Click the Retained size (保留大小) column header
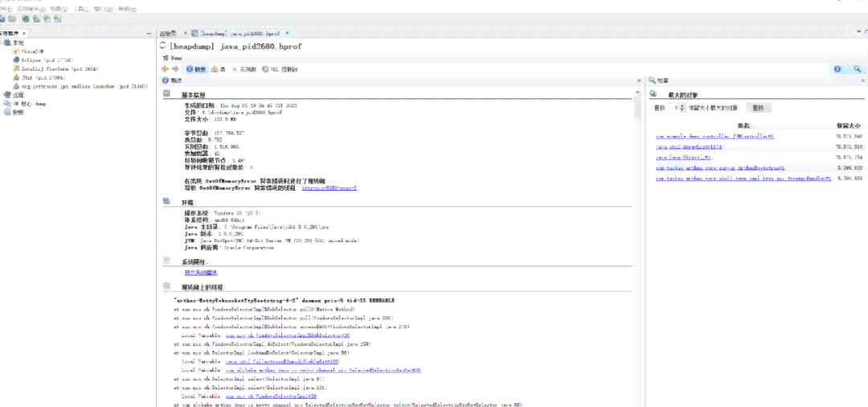 tap(849, 125)
